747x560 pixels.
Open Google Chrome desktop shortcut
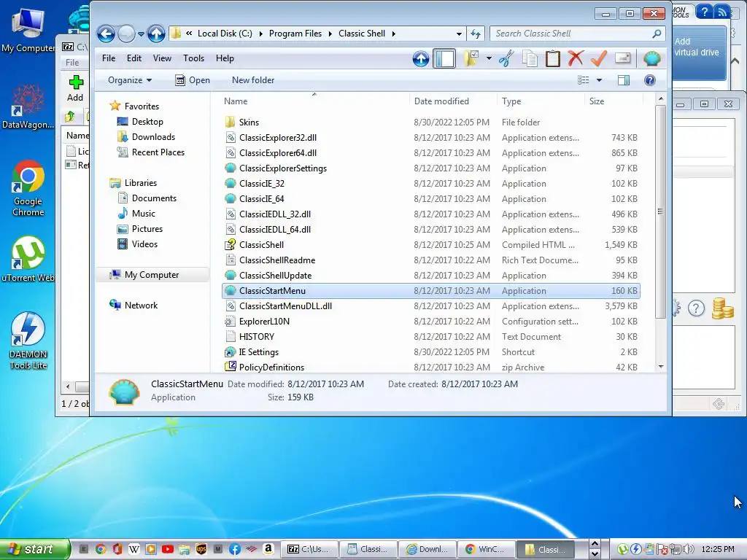coord(28,189)
